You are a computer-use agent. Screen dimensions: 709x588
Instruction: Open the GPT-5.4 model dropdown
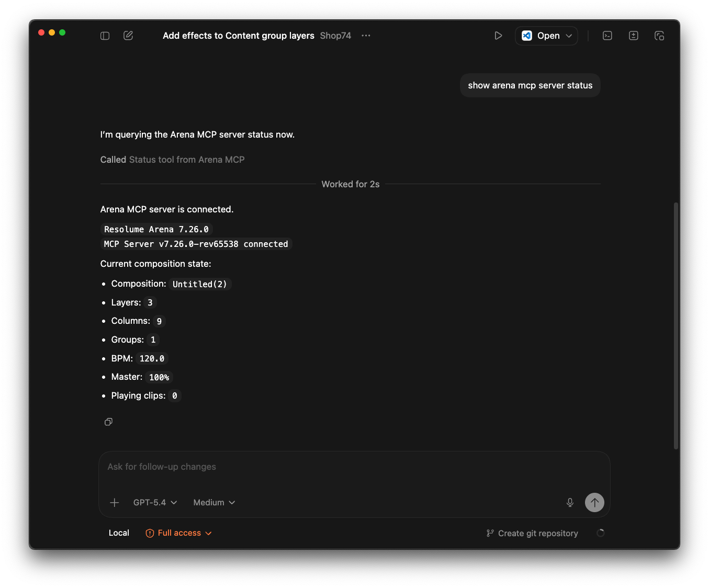pyautogui.click(x=155, y=503)
